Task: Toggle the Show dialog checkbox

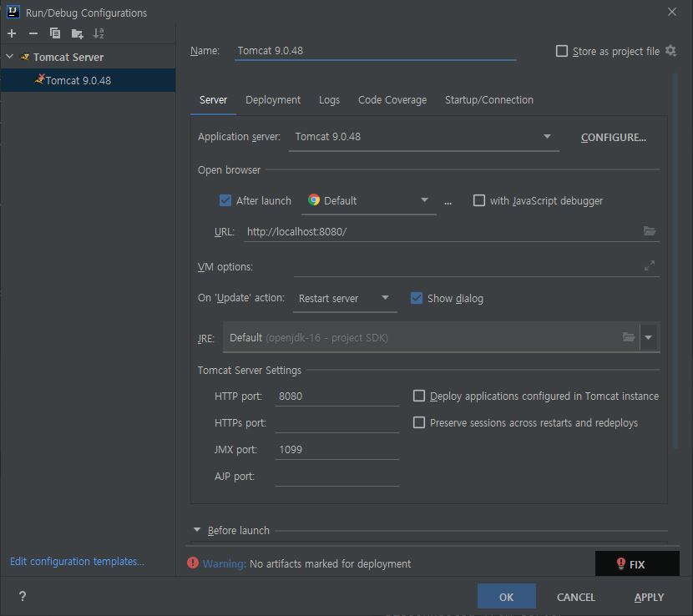Action: coord(417,298)
